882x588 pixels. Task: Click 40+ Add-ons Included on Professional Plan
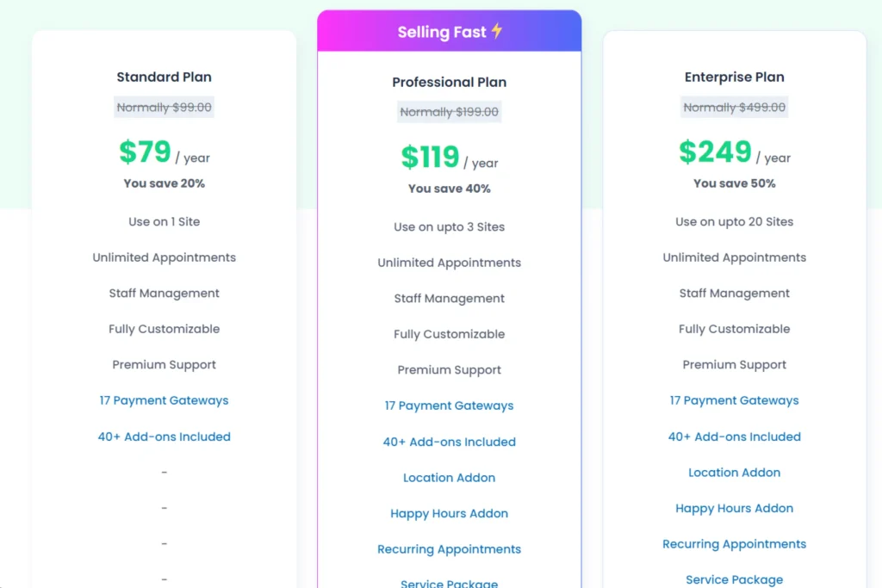(x=449, y=442)
